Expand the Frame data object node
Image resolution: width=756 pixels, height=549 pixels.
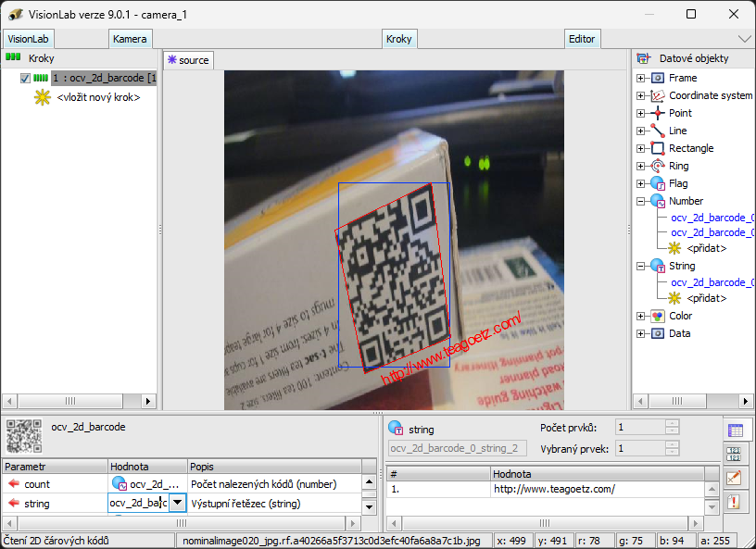(640, 79)
